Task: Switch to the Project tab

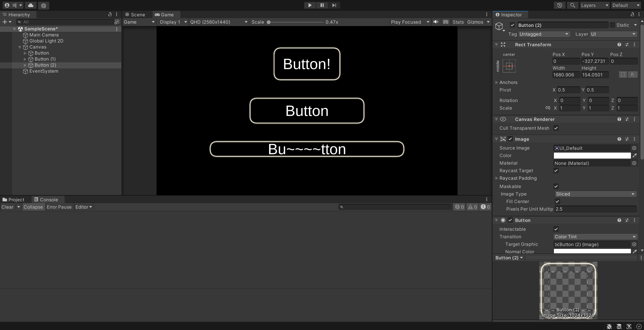Action: pos(14,200)
